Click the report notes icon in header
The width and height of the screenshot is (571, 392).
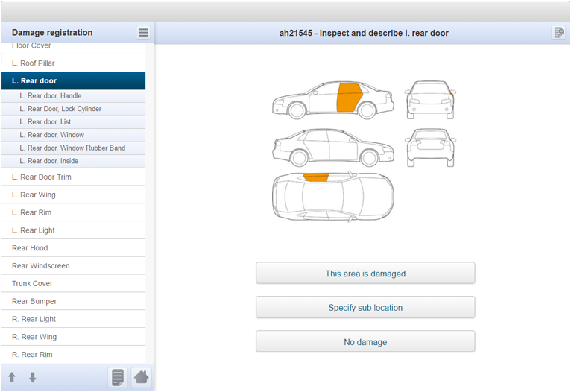click(558, 33)
